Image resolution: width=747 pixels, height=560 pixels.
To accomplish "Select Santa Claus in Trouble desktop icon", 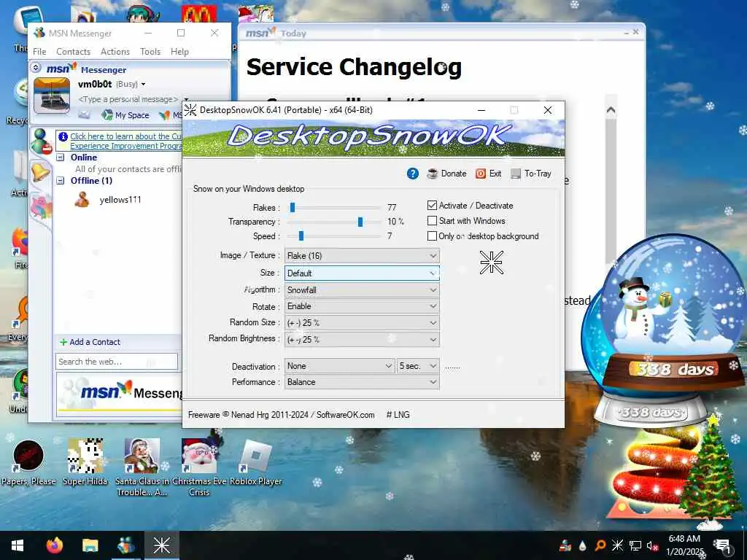I will 142,467.
